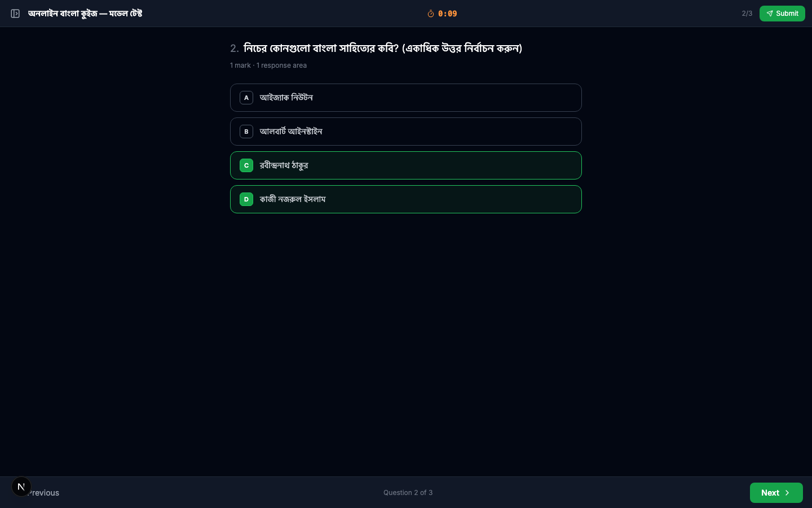Click the green letter D badge

tap(246, 199)
